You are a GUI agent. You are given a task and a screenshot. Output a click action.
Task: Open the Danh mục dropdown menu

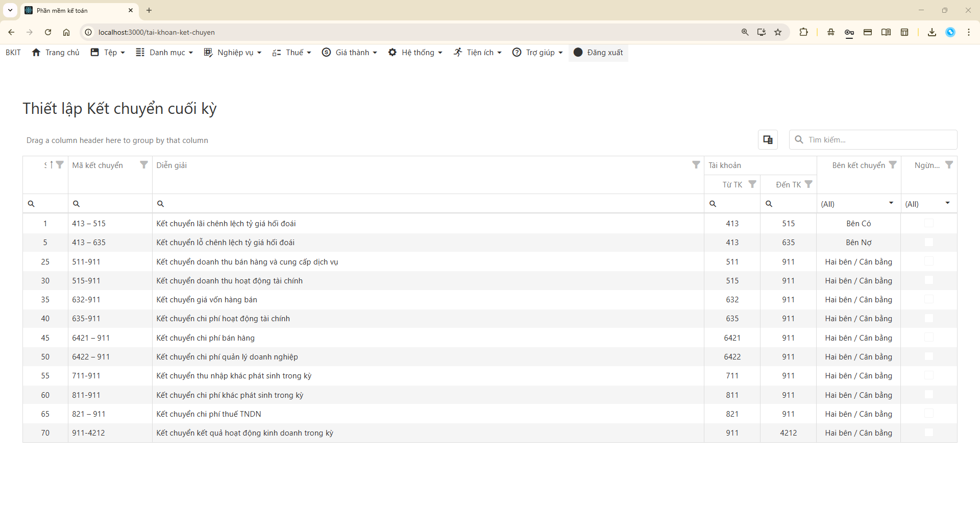[x=164, y=53]
